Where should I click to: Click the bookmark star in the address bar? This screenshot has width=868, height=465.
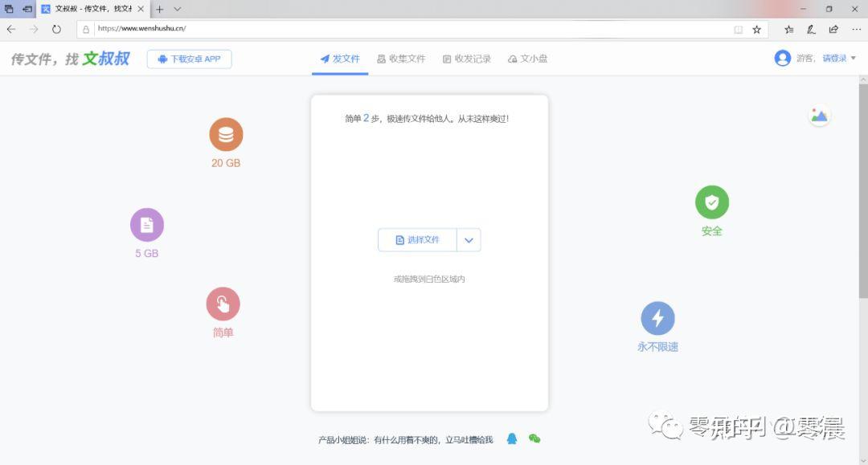756,29
